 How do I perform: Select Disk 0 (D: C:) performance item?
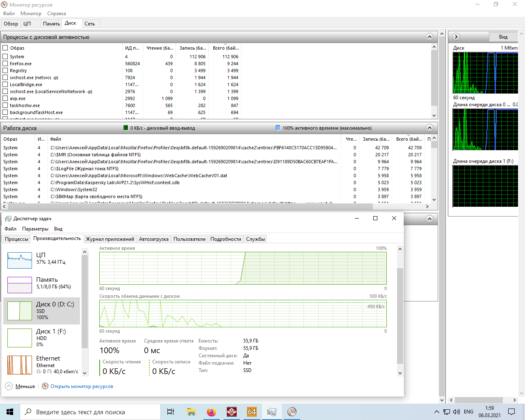pyautogui.click(x=41, y=311)
